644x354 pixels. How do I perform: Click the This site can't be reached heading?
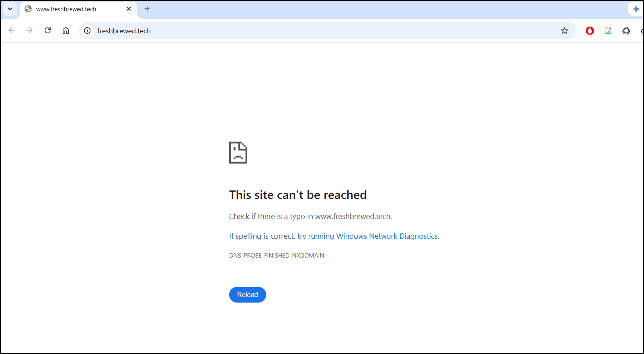pyautogui.click(x=298, y=195)
